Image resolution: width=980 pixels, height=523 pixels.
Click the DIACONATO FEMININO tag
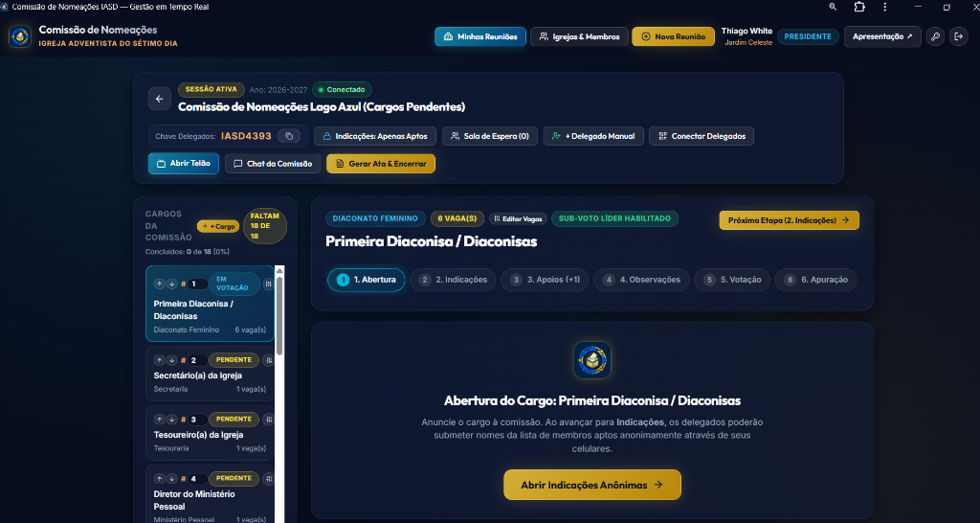[x=375, y=219]
